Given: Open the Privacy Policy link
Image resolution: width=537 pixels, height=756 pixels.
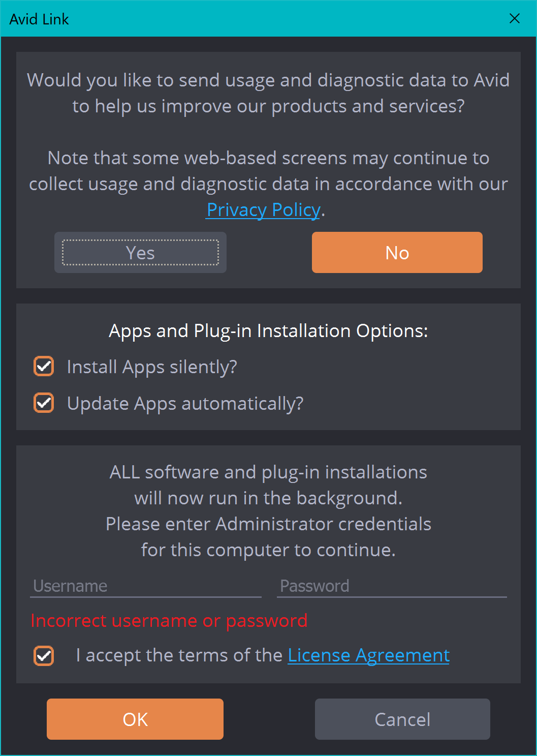Looking at the screenshot, I should coord(263,210).
